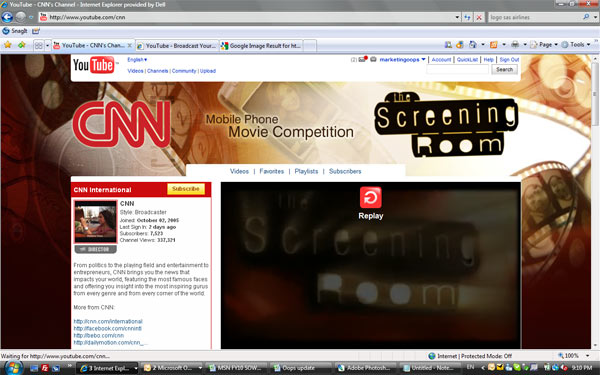Open the YouTube inbox envelope icon
Viewport: 600px width, 375px height.
tap(362, 59)
